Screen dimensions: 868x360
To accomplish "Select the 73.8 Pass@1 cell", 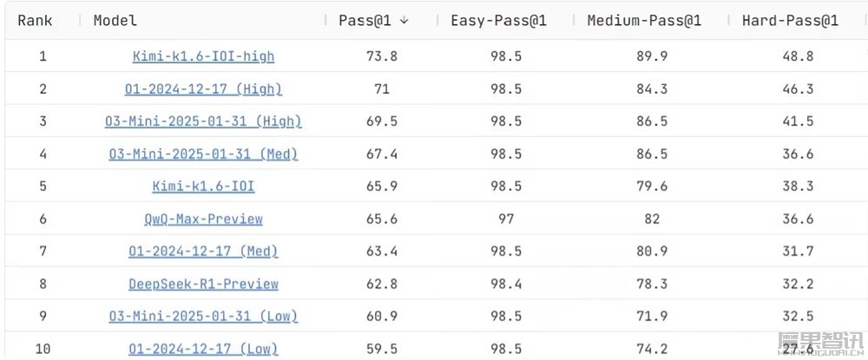I will point(381,56).
